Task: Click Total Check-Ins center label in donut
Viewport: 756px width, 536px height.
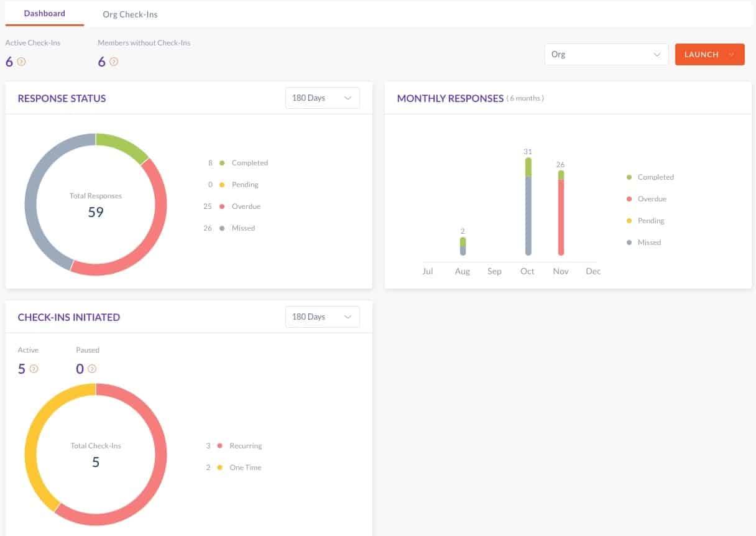Action: pyautogui.click(x=96, y=446)
